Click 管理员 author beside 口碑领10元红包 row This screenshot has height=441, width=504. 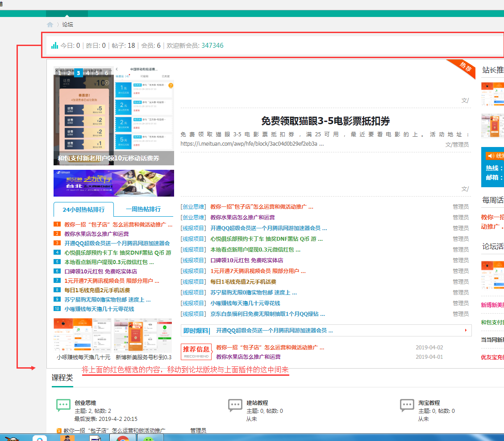(461, 260)
